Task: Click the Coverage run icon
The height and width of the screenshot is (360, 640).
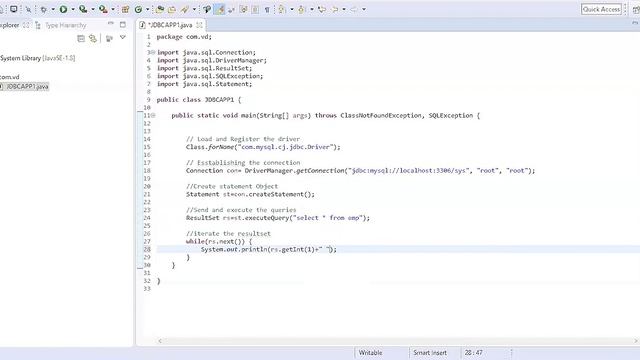Action: (83, 9)
